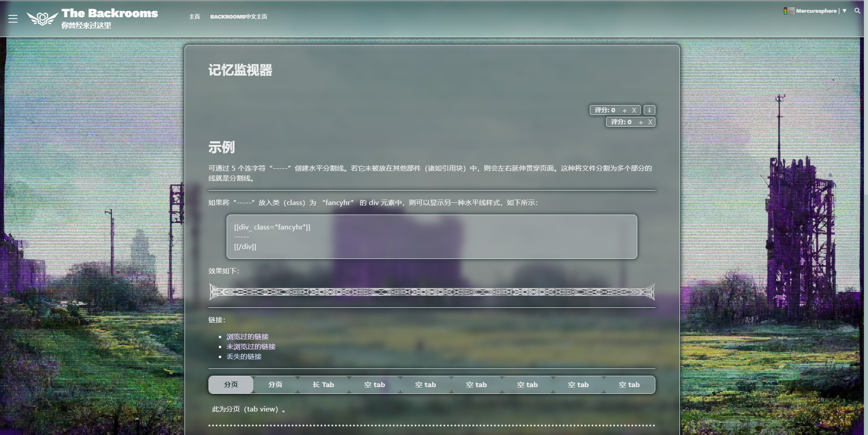Screen dimensions: 868x435
Task: Expand the account dropdown arrow
Action: [x=844, y=11]
